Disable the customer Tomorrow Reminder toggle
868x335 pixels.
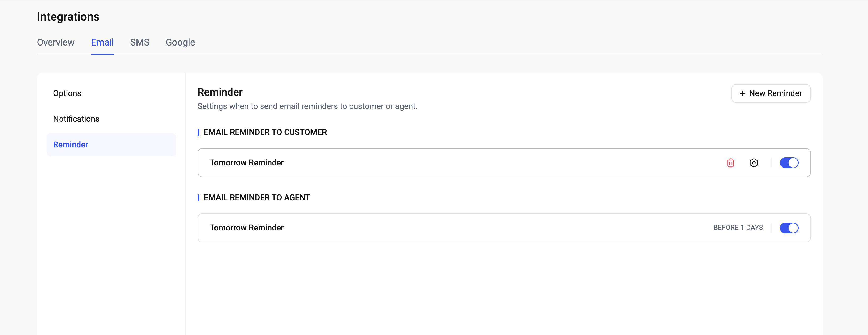tap(789, 163)
